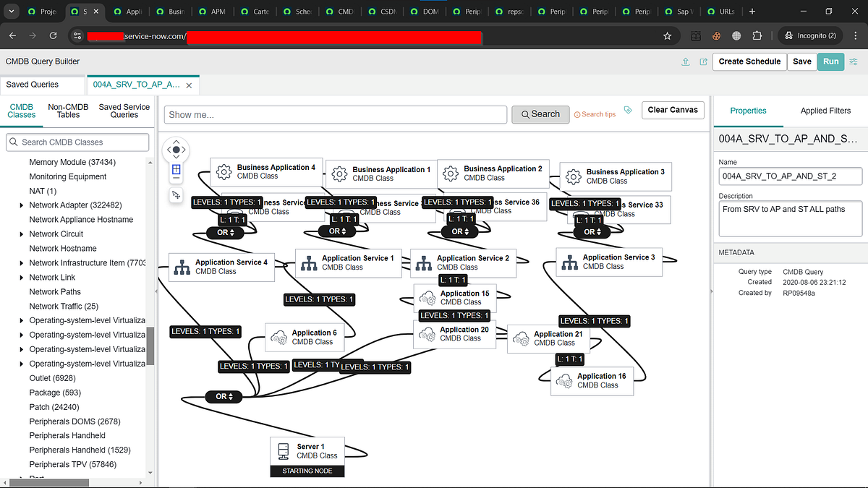Click the search magnifier in CMDB Classes panel
The height and width of the screenshot is (488, 868).
click(x=14, y=142)
